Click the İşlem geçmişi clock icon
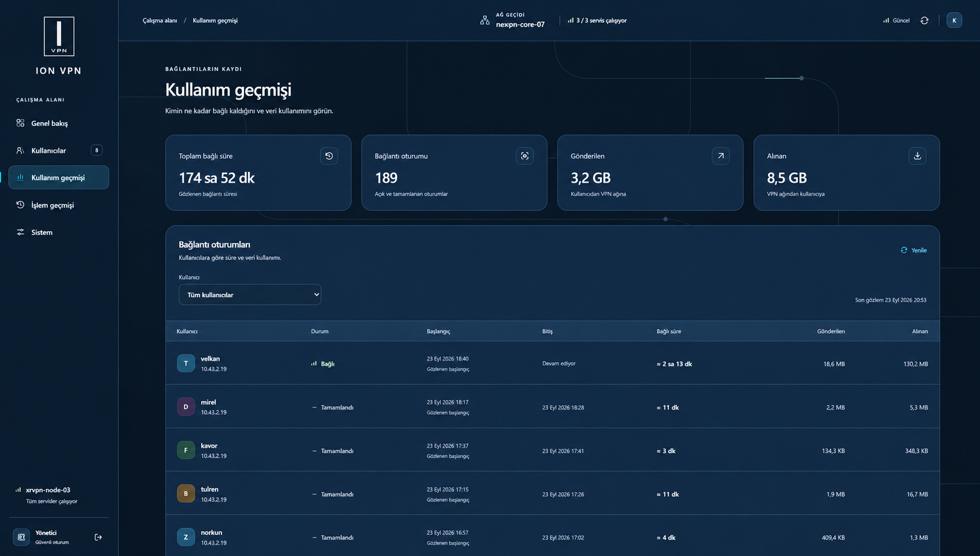This screenshot has width=980, height=556. tap(20, 205)
